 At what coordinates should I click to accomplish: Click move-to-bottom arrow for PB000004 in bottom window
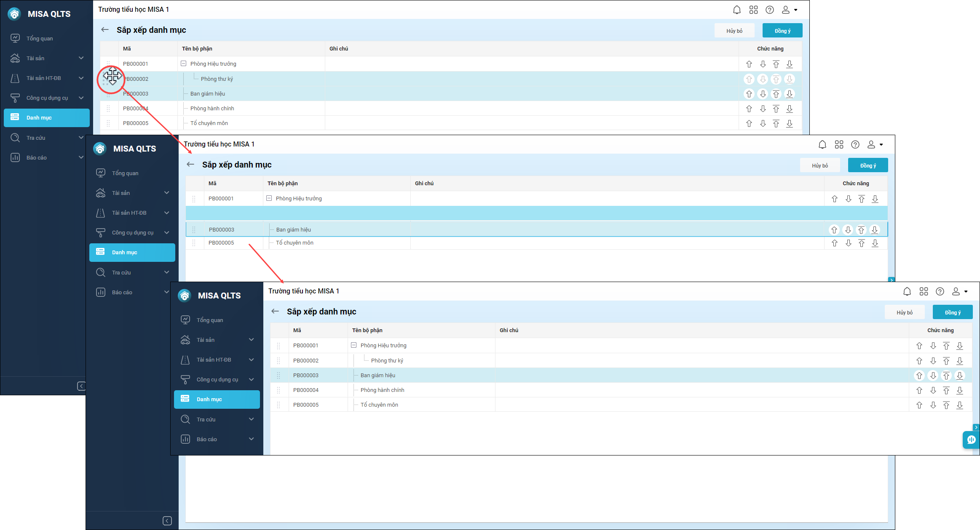960,390
